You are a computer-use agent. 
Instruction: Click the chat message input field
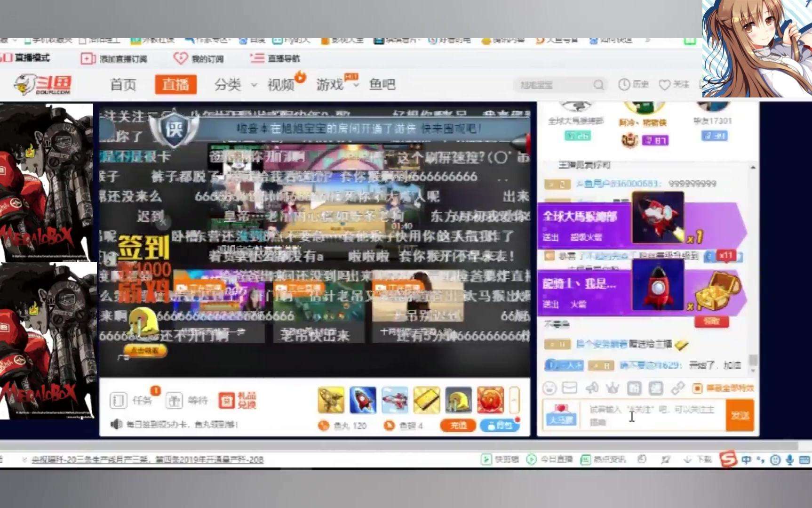pyautogui.click(x=644, y=414)
